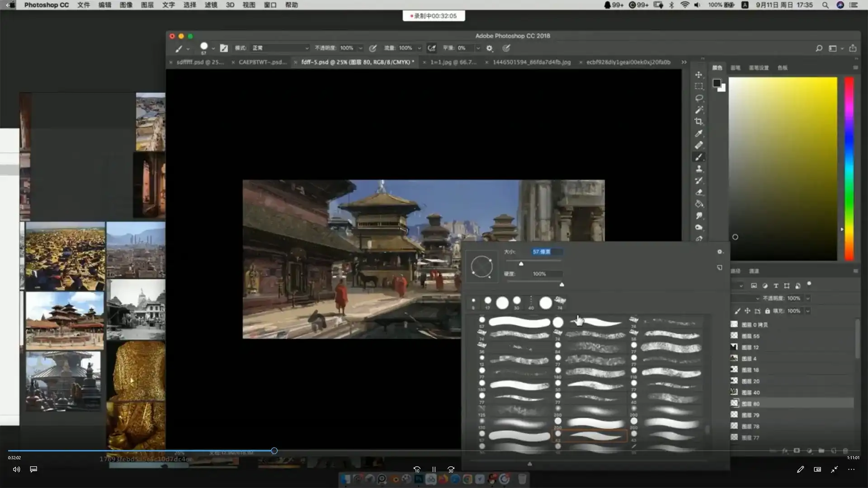Select the Clone Stamp tool
Image resolution: width=868 pixels, height=488 pixels.
point(698,169)
